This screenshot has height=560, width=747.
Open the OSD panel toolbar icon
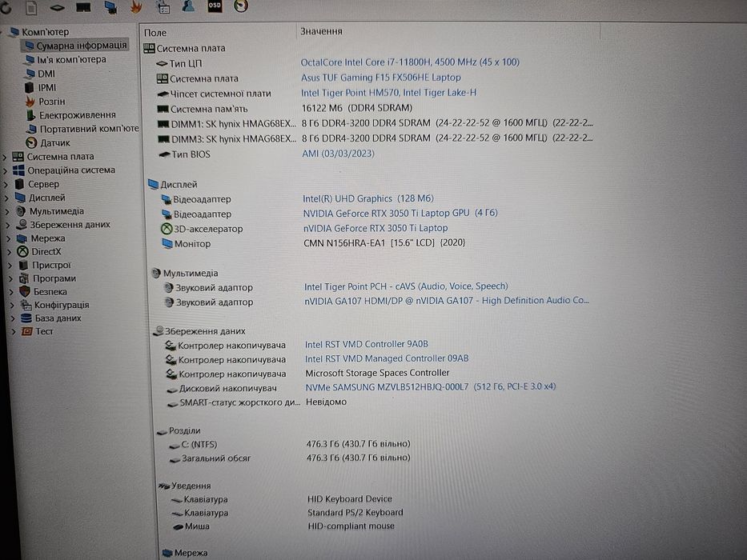click(x=215, y=6)
